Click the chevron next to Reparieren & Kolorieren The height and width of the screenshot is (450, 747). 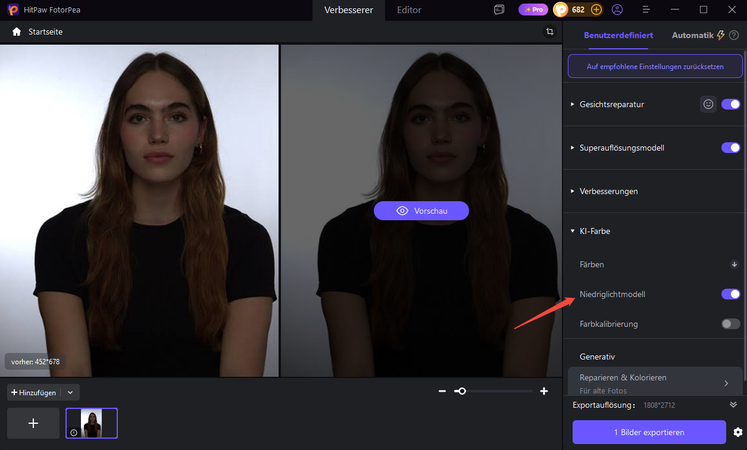726,383
